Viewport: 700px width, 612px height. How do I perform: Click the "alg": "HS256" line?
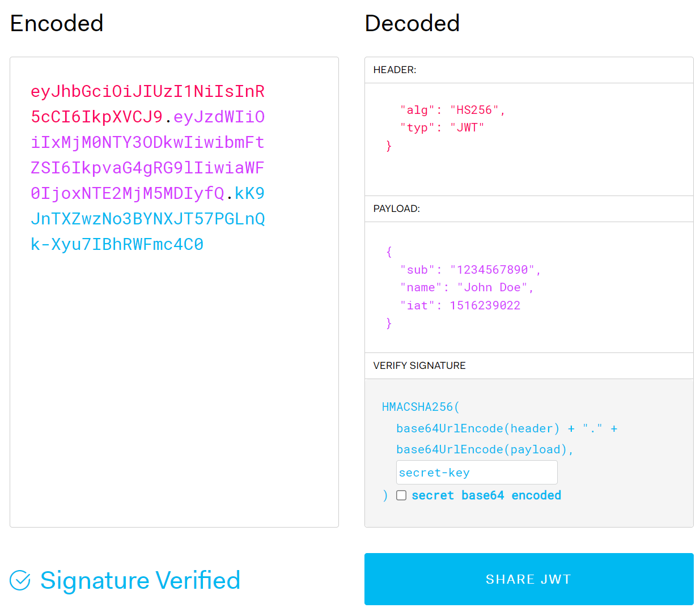pos(452,110)
